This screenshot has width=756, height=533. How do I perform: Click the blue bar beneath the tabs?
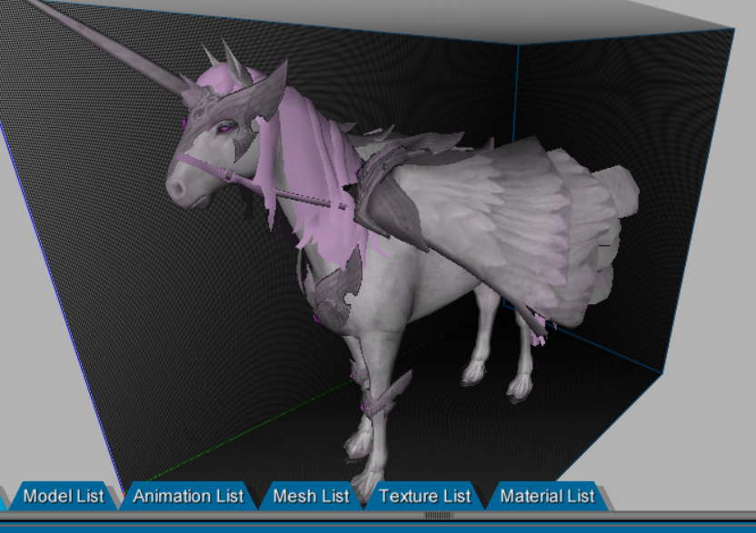(377, 526)
